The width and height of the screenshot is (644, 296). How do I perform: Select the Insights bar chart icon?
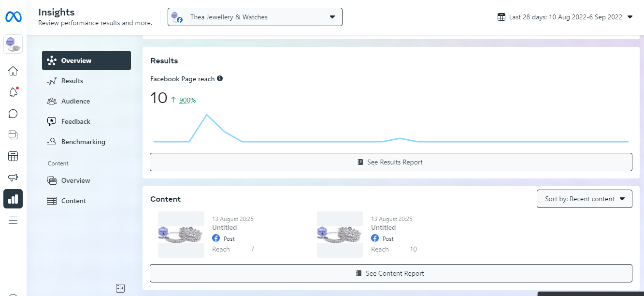point(13,199)
